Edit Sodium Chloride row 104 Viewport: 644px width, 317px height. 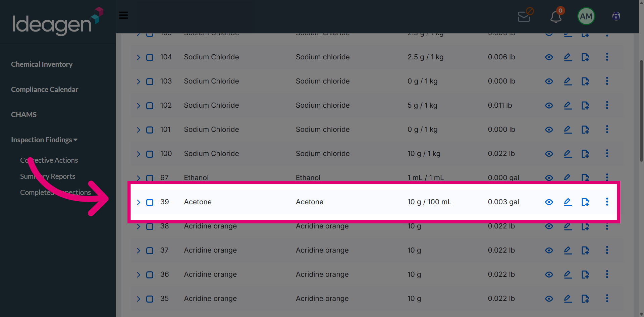[x=568, y=57]
